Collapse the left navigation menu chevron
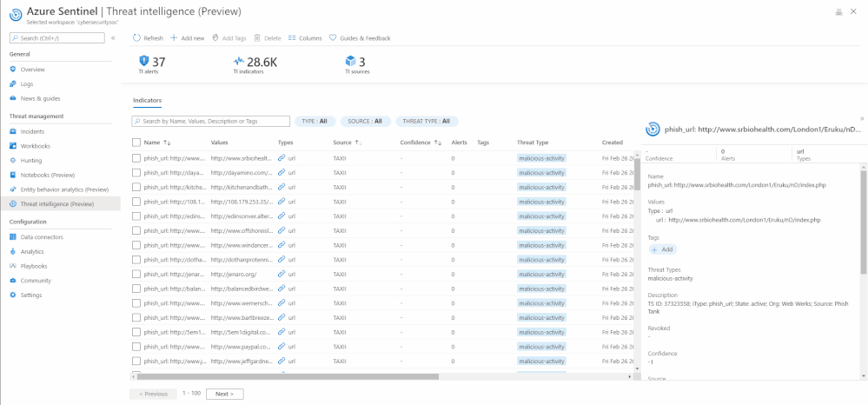The width and height of the screenshot is (868, 405). click(x=113, y=38)
